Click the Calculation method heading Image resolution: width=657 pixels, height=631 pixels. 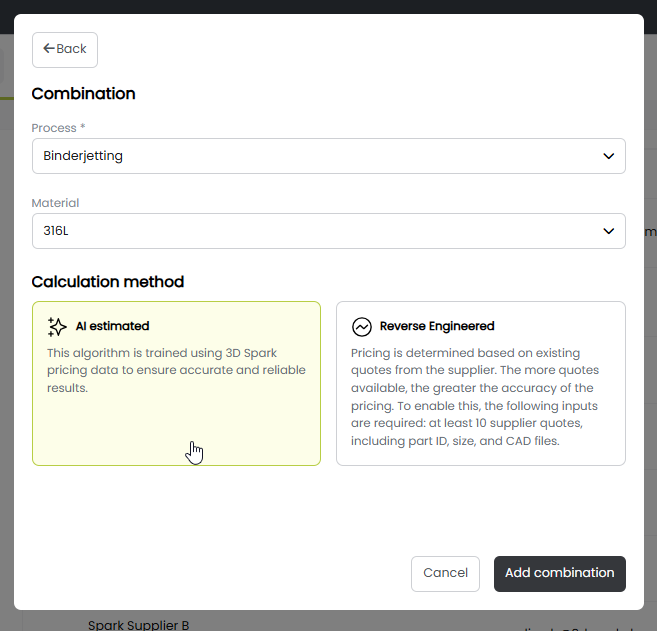(108, 282)
